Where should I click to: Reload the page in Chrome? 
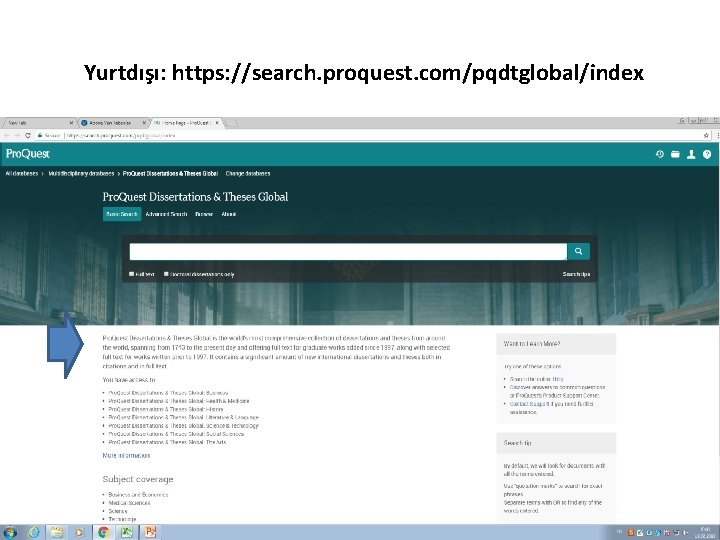coord(28,135)
